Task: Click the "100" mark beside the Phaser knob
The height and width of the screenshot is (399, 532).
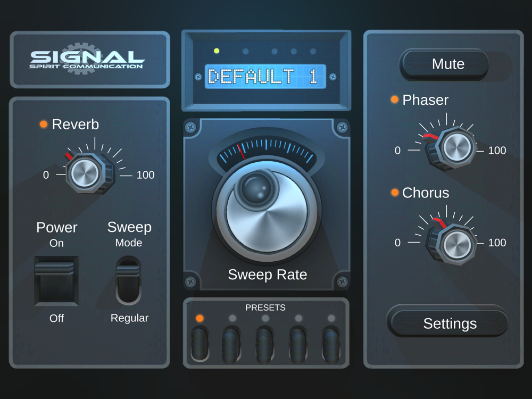Action: click(497, 151)
